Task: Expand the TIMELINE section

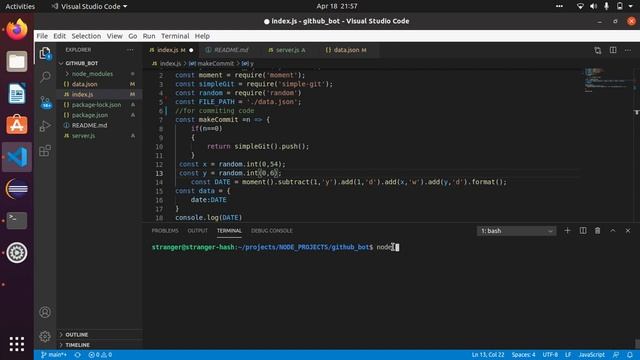Action: (77, 345)
